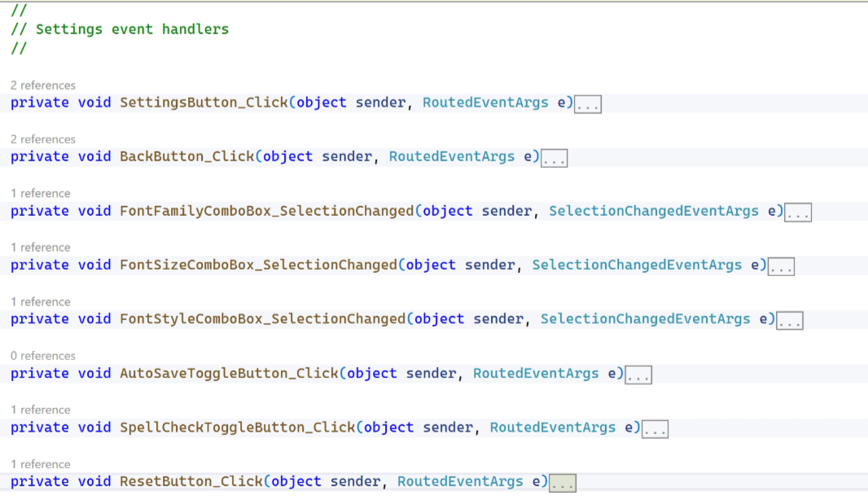Expand the collapsed SettingsButton_Click method body
Image resolution: width=868 pixels, height=496 pixels.
587,103
